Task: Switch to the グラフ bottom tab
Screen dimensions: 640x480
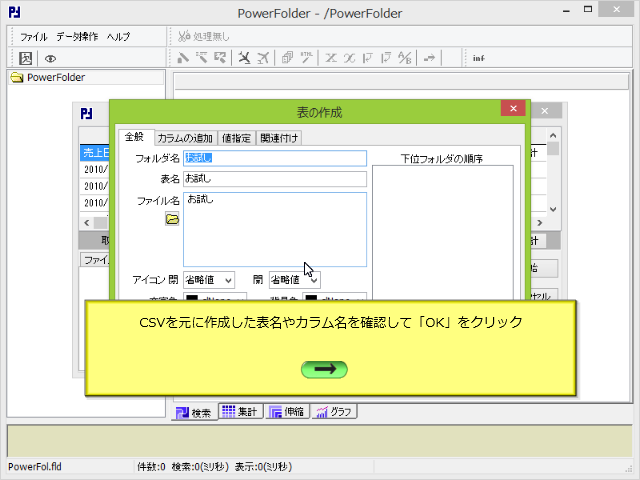Action: [335, 411]
